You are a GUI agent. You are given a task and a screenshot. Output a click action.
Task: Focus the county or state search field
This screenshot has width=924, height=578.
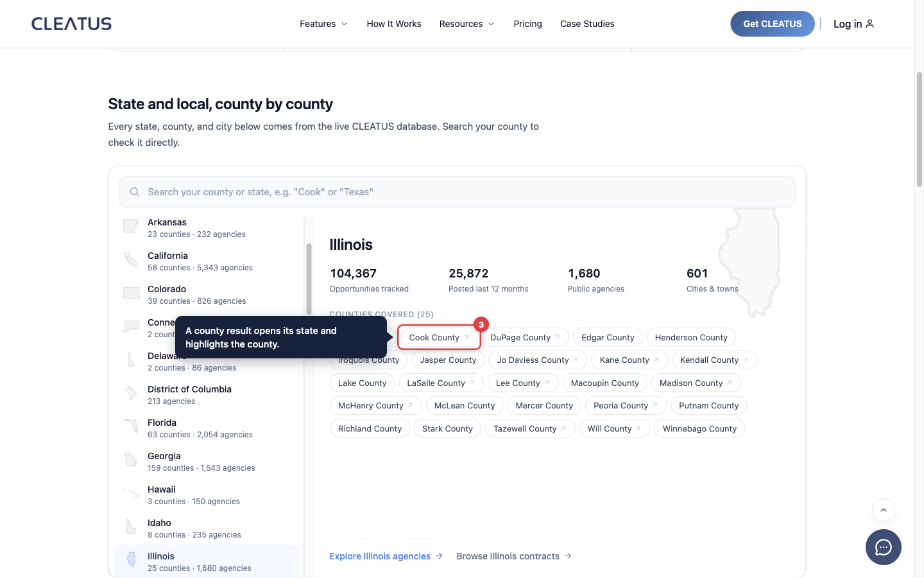tap(457, 192)
